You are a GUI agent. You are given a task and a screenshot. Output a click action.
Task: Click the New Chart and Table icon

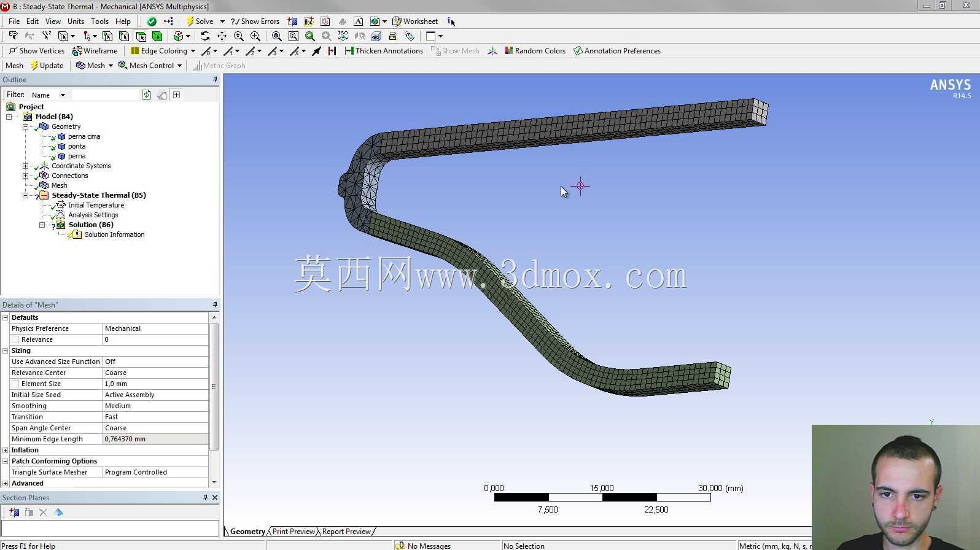(325, 21)
